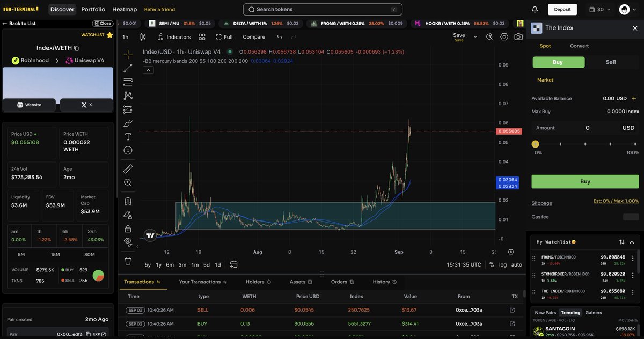Click the Refer a friend link
This screenshot has height=339, width=644.
[159, 9]
